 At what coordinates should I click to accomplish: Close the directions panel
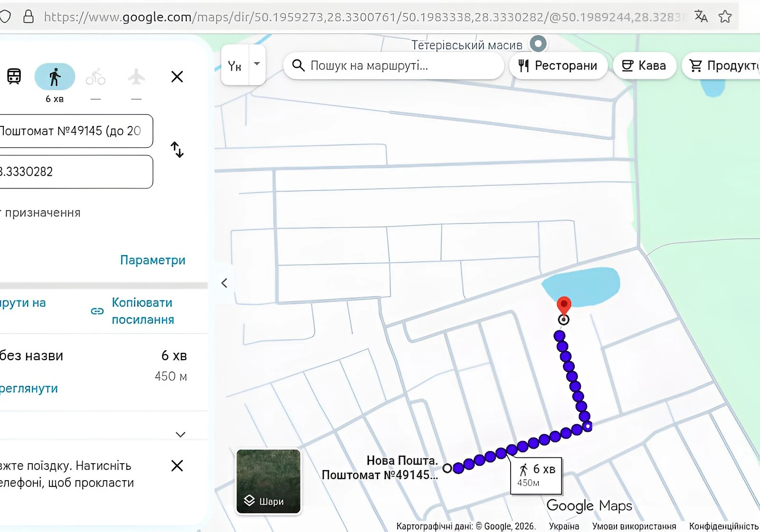click(x=177, y=76)
